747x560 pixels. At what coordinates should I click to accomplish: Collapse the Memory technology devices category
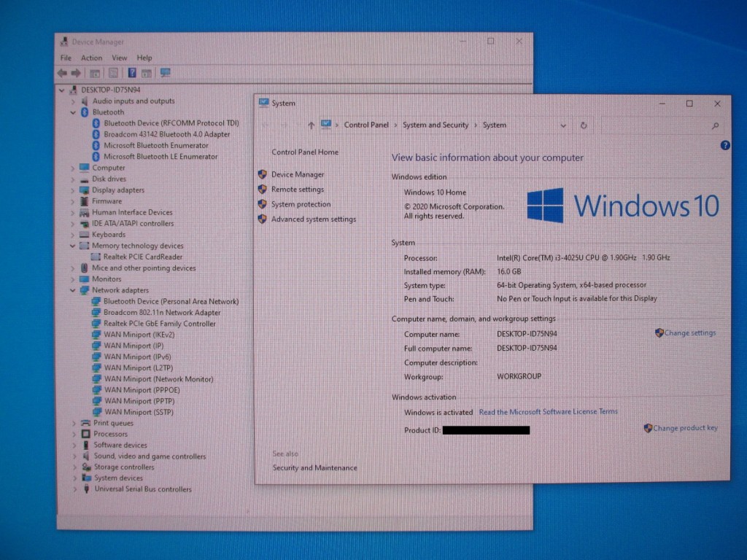click(x=73, y=246)
